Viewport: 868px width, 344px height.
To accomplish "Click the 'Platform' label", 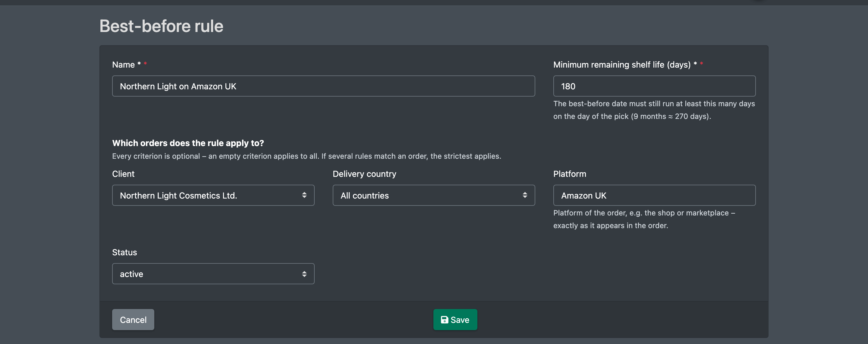I will click(x=570, y=174).
